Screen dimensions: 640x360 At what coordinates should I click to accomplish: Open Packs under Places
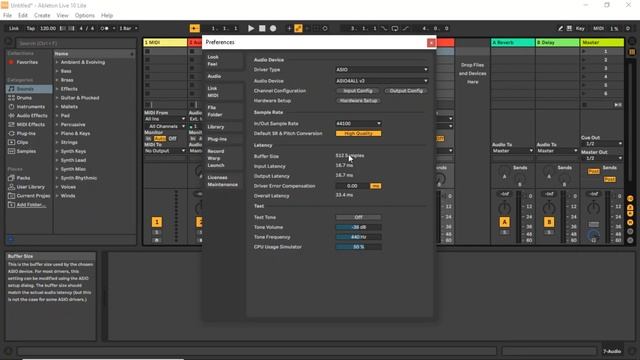(x=23, y=178)
